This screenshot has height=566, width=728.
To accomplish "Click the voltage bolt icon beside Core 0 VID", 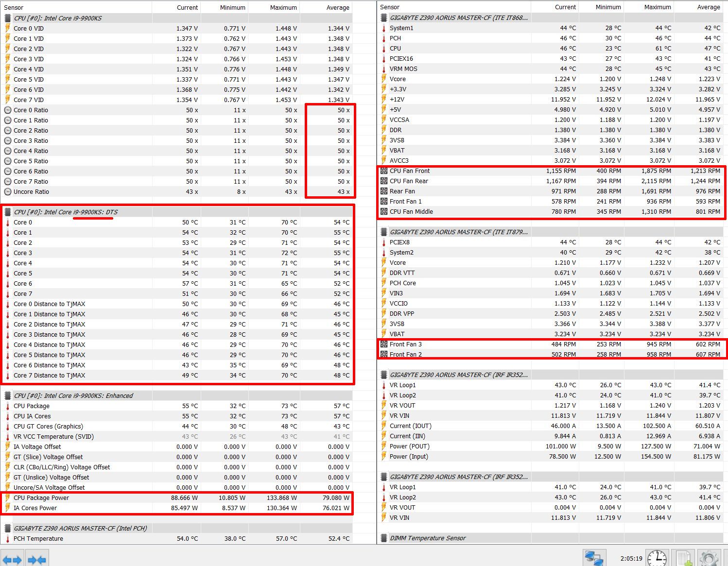I will 8,29.
